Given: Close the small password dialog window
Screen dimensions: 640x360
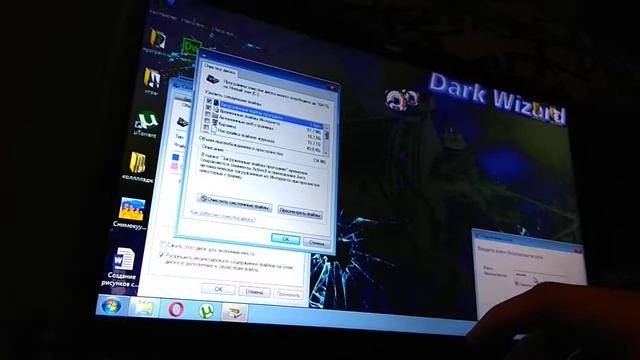Looking at the screenshot, I should point(578,250).
